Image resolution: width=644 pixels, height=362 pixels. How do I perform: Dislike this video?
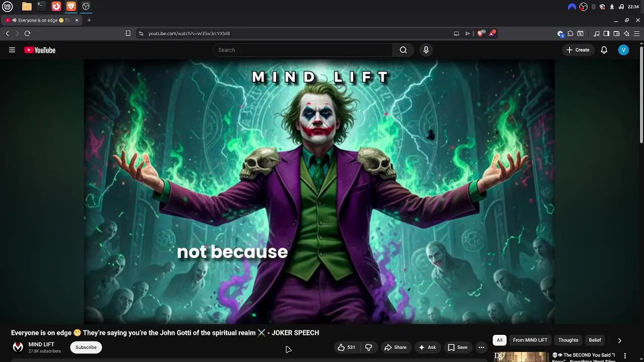(x=369, y=347)
